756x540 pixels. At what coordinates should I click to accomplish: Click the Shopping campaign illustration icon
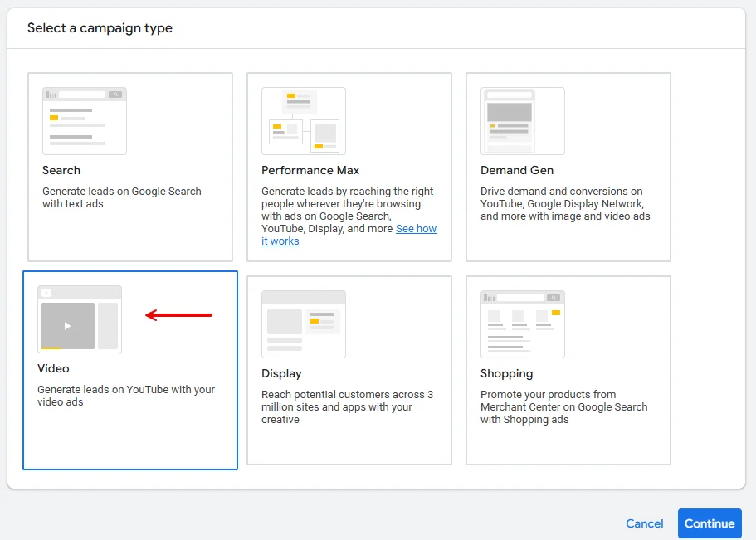522,324
